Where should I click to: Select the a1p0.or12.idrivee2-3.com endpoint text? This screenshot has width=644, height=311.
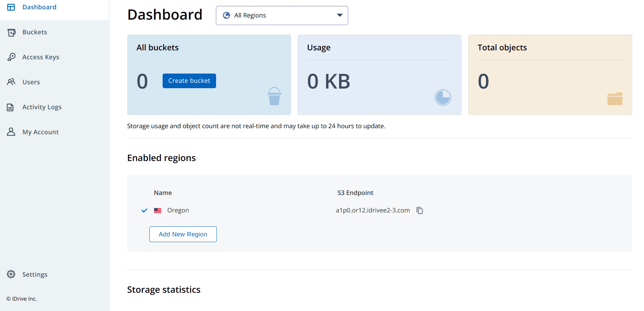[x=373, y=210]
